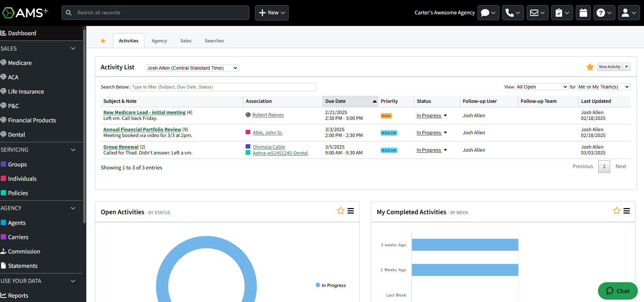Switch to the Agency tab
The width and height of the screenshot is (644, 302).
[159, 41]
